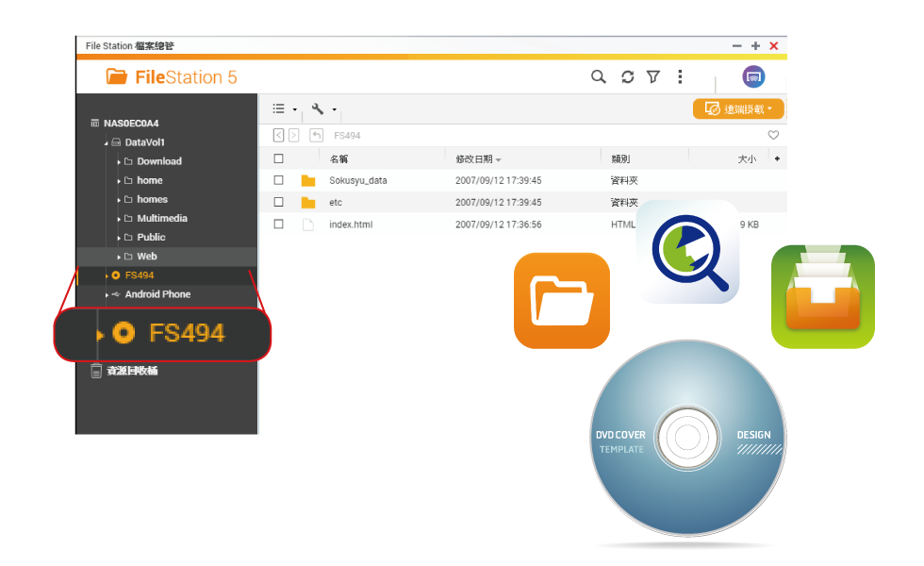This screenshot has width=924, height=566.
Task: Select home folder in the tree
Action: [x=150, y=180]
